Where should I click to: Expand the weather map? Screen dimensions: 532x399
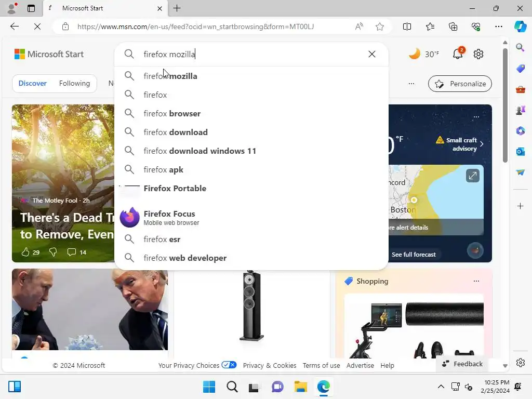[472, 176]
